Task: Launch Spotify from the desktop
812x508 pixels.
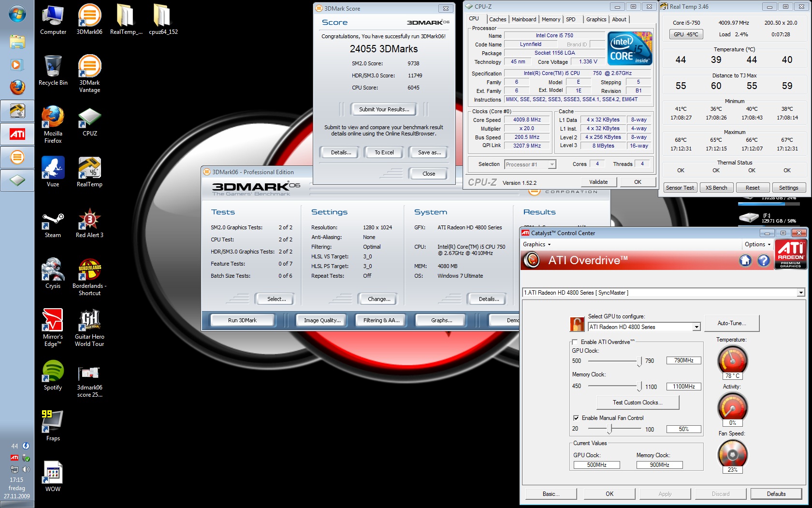Action: coord(53,375)
